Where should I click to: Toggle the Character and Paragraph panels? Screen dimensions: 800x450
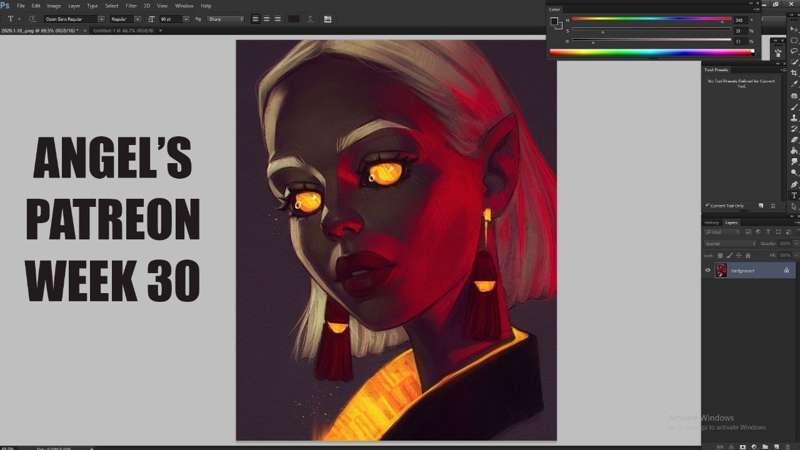(x=328, y=19)
